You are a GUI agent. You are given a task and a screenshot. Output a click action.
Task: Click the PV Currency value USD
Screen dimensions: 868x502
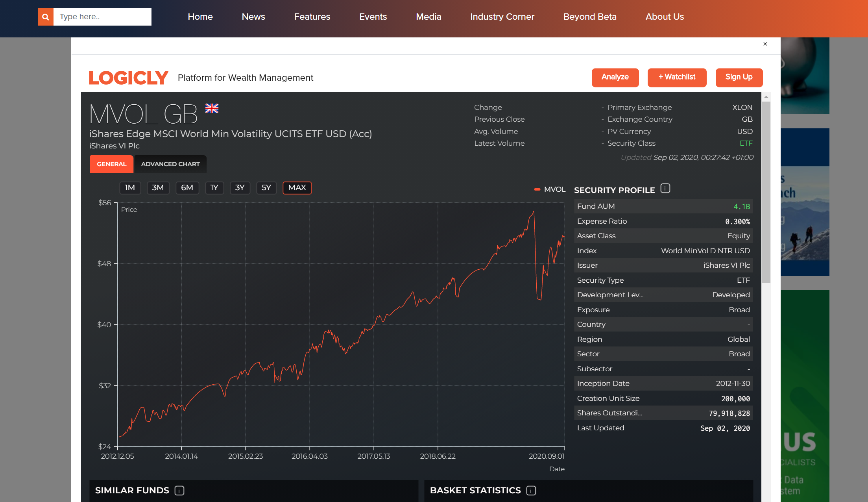[745, 132]
